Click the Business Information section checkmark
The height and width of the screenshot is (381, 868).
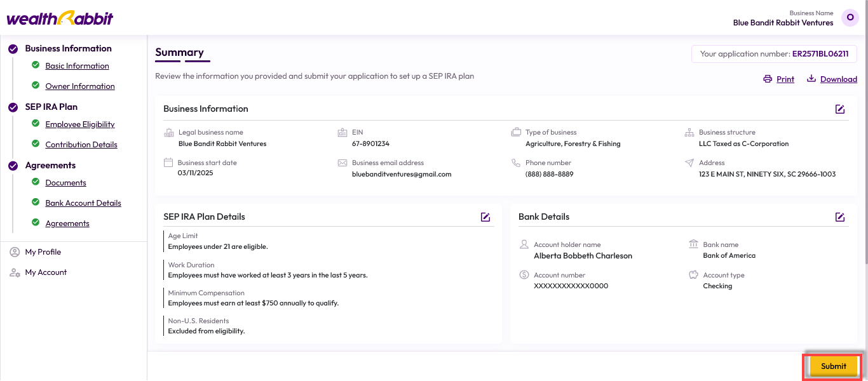click(x=13, y=48)
